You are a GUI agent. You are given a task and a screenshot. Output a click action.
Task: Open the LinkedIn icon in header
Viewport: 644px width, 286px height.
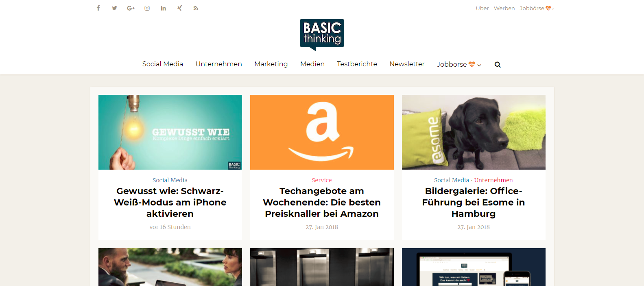(163, 8)
